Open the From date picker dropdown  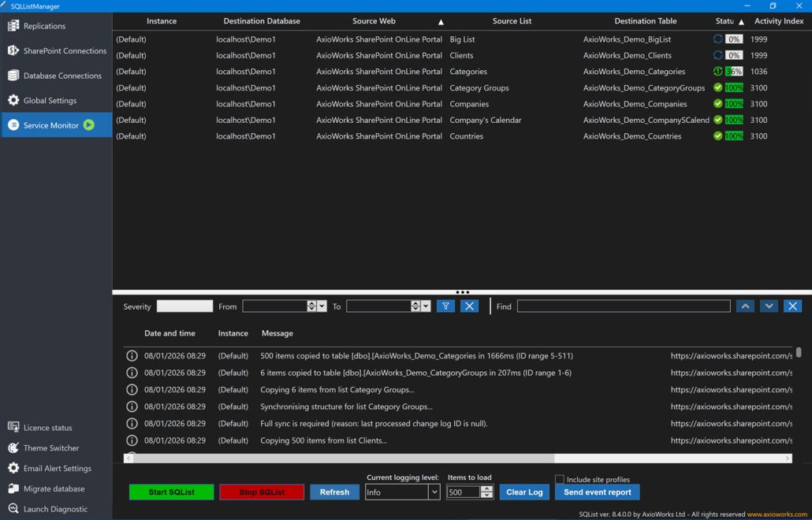click(322, 306)
